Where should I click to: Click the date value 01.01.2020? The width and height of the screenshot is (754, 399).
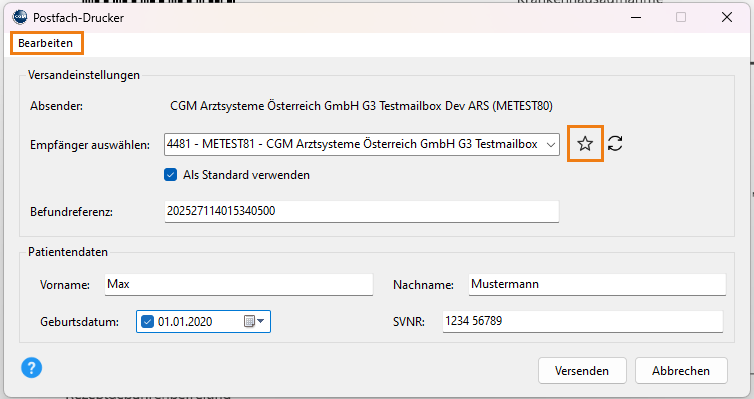[185, 322]
